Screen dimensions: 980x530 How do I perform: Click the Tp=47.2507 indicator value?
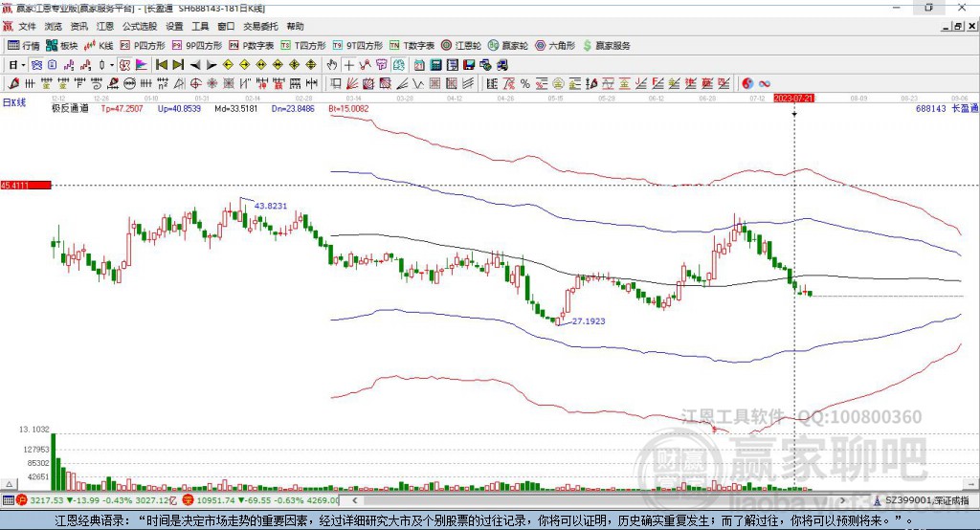click(x=122, y=108)
